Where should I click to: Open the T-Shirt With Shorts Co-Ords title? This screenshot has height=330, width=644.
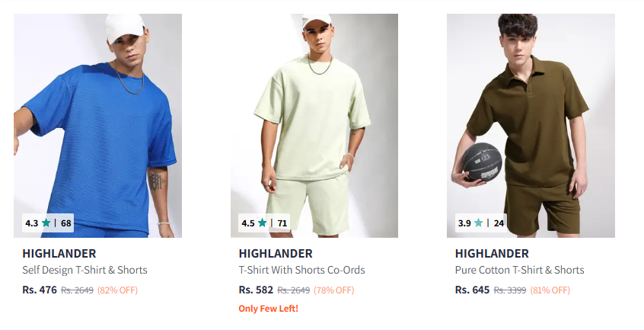pos(302,270)
